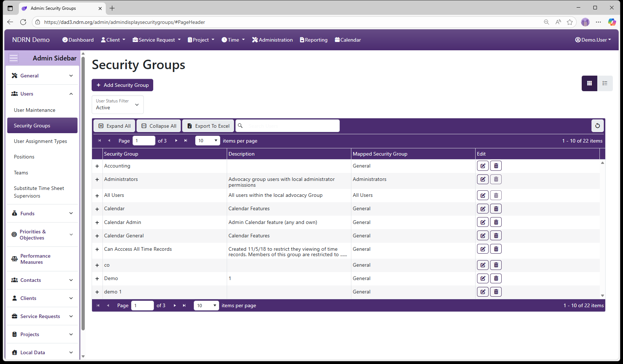The height and width of the screenshot is (364, 623).
Task: Delete the Calendar security group
Action: (x=496, y=209)
